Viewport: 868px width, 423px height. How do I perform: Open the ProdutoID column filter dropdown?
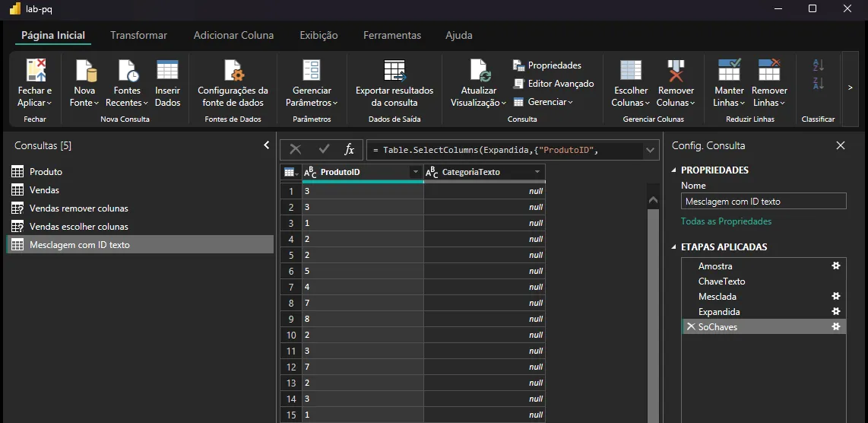coord(416,173)
